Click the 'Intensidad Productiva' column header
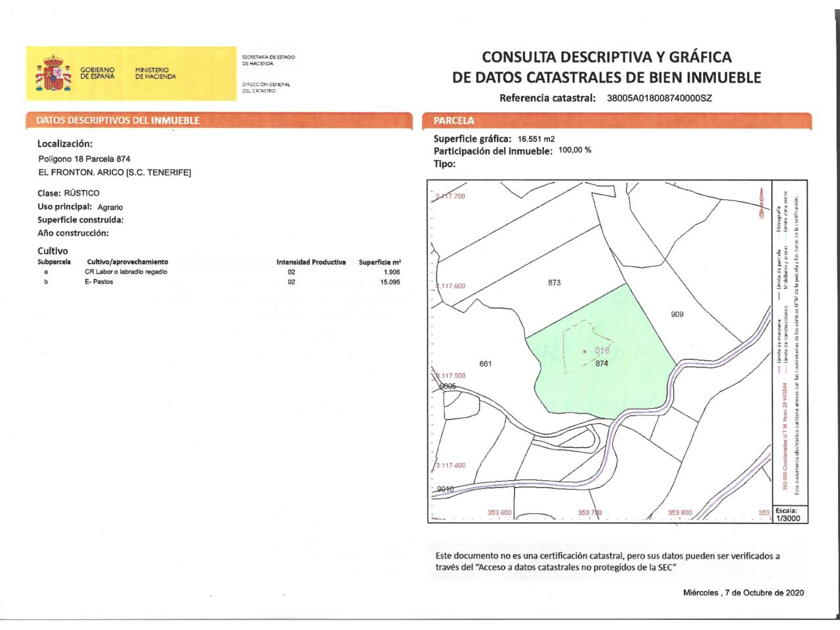The height and width of the screenshot is (630, 840). [311, 262]
